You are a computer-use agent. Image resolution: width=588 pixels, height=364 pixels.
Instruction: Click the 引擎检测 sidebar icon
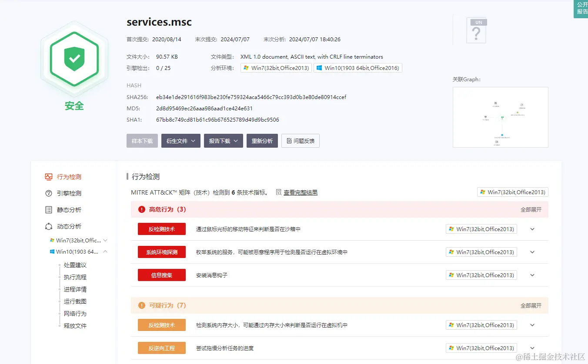(49, 193)
